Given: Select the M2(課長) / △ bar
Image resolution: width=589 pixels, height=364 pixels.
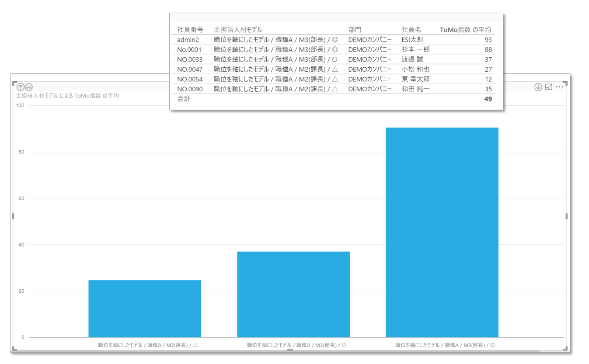Looking at the screenshot, I should click(145, 309).
